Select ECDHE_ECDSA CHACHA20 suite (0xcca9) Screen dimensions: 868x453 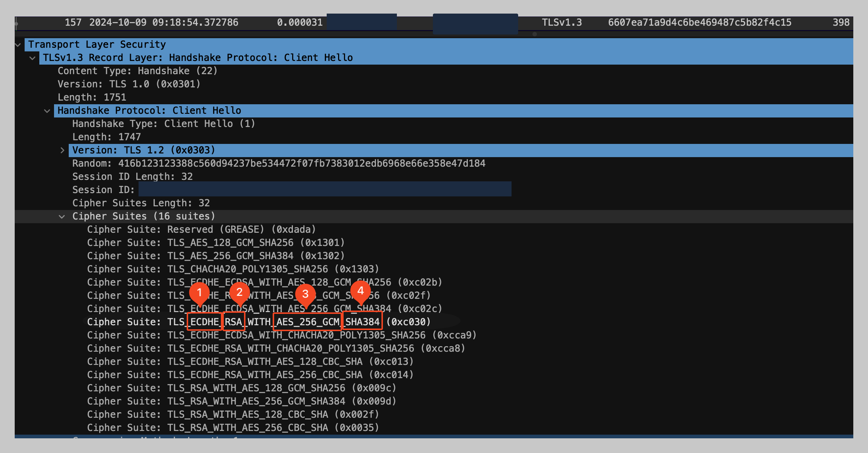(282, 335)
